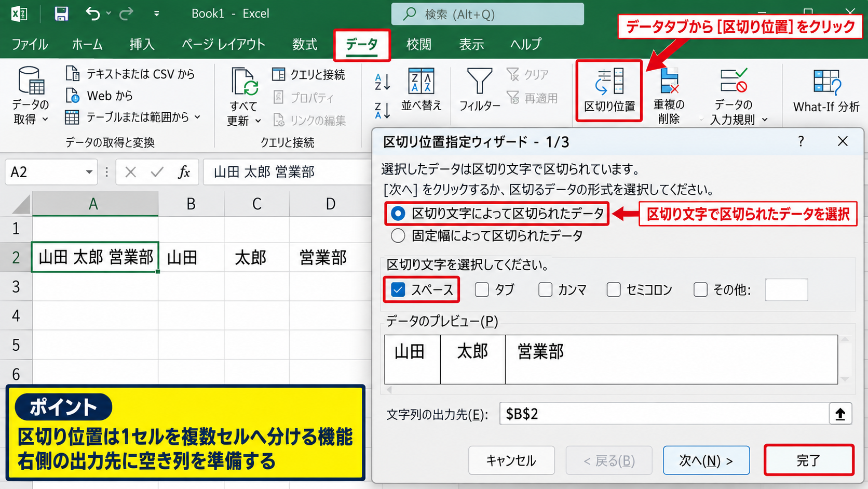The height and width of the screenshot is (489, 868).
Task: Open クエリと接続 pane button
Action: [x=308, y=75]
